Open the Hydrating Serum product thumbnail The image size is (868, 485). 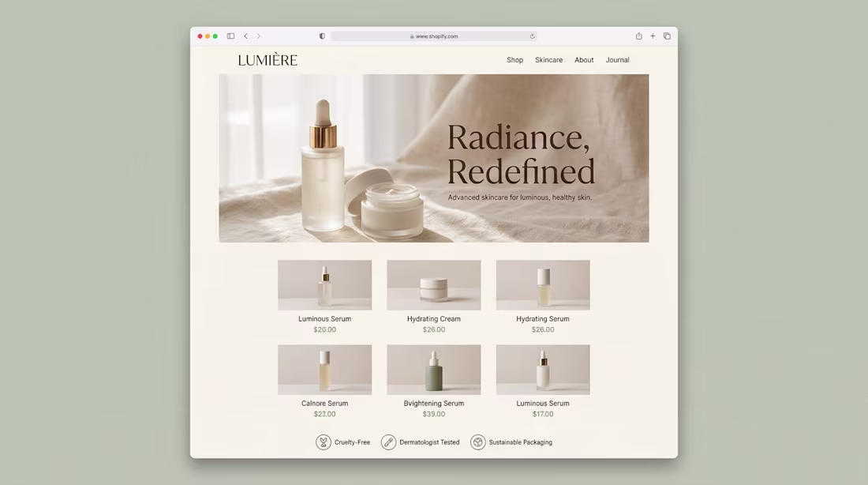[x=543, y=285]
